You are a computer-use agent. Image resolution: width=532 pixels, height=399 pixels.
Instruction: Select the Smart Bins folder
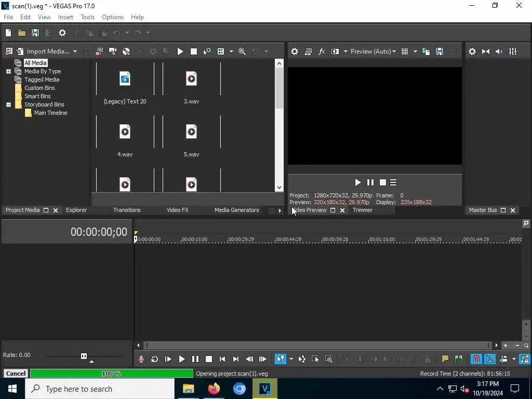point(37,96)
